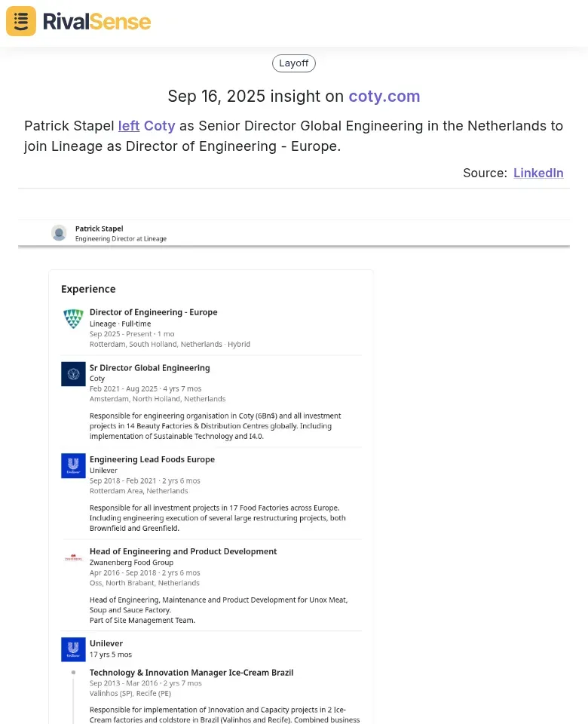Click Unilever logo beside 17 yrs entry

coord(73,649)
